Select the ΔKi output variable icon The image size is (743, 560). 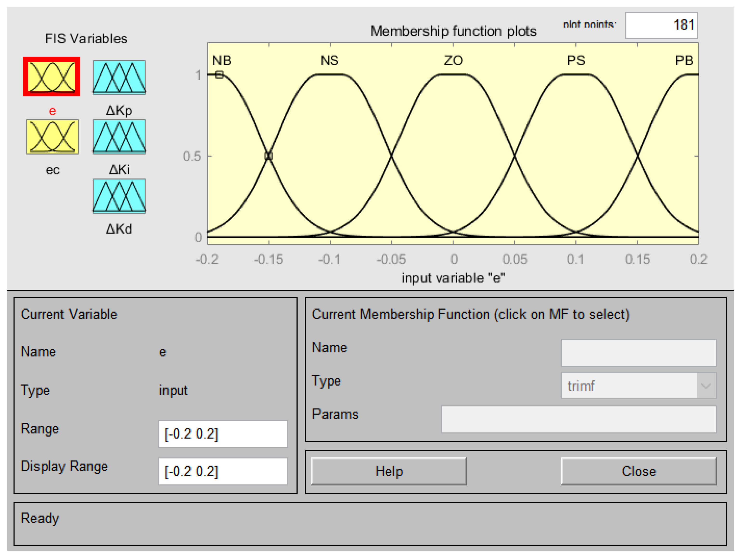pyautogui.click(x=119, y=137)
